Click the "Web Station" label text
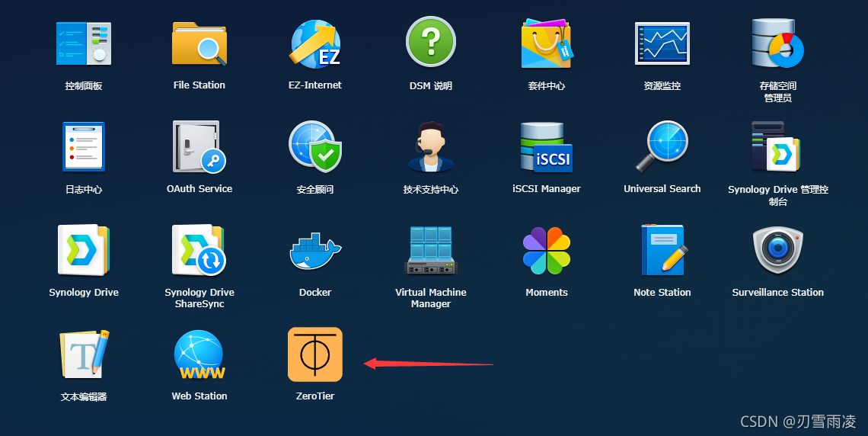The height and width of the screenshot is (436, 868). pyautogui.click(x=199, y=396)
